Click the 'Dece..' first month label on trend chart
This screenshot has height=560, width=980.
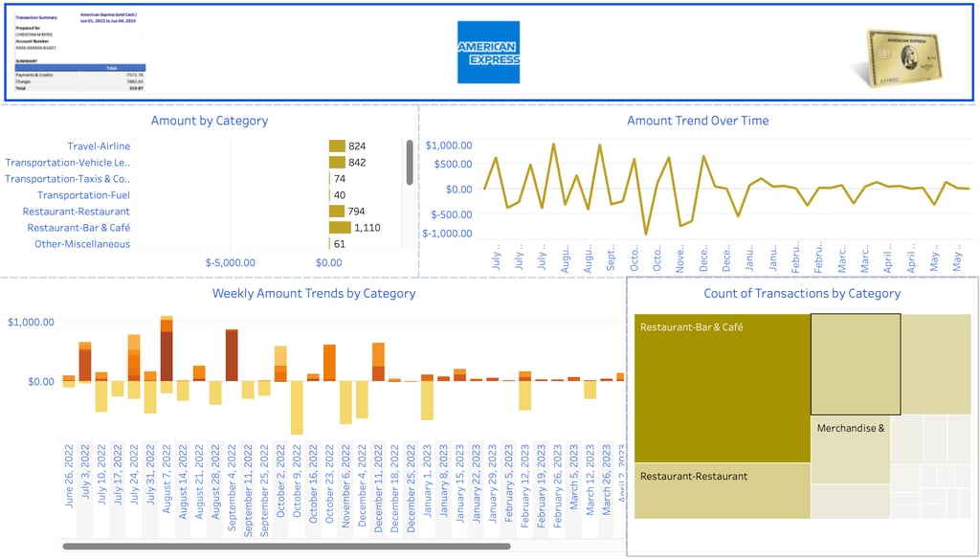703,258
